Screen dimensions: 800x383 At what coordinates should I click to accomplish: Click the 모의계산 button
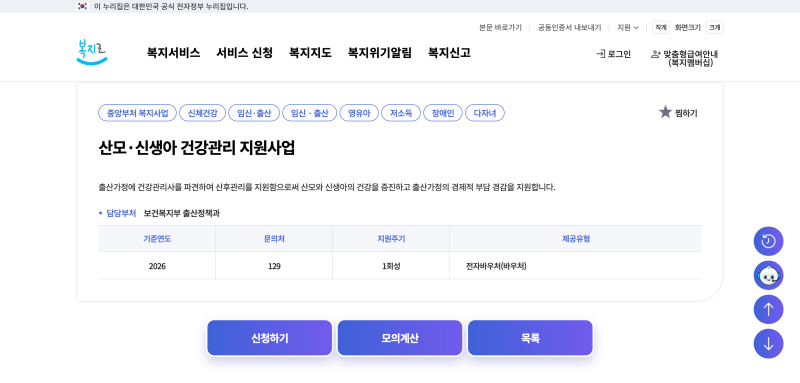(x=400, y=338)
